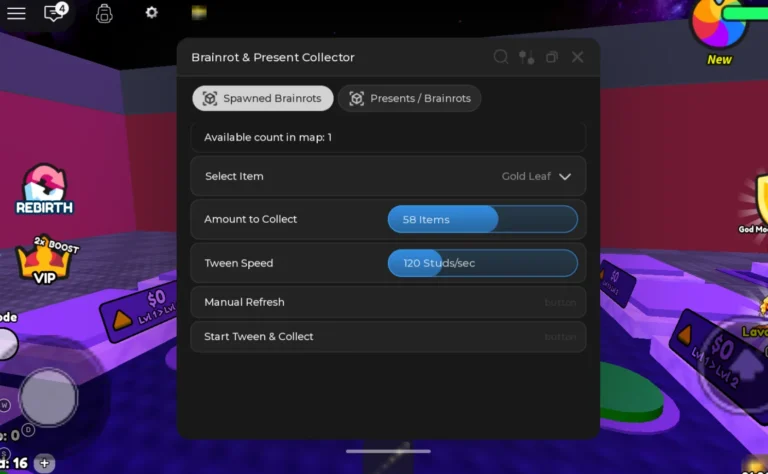
Task: Click the Amount to Collect label
Action: point(250,219)
